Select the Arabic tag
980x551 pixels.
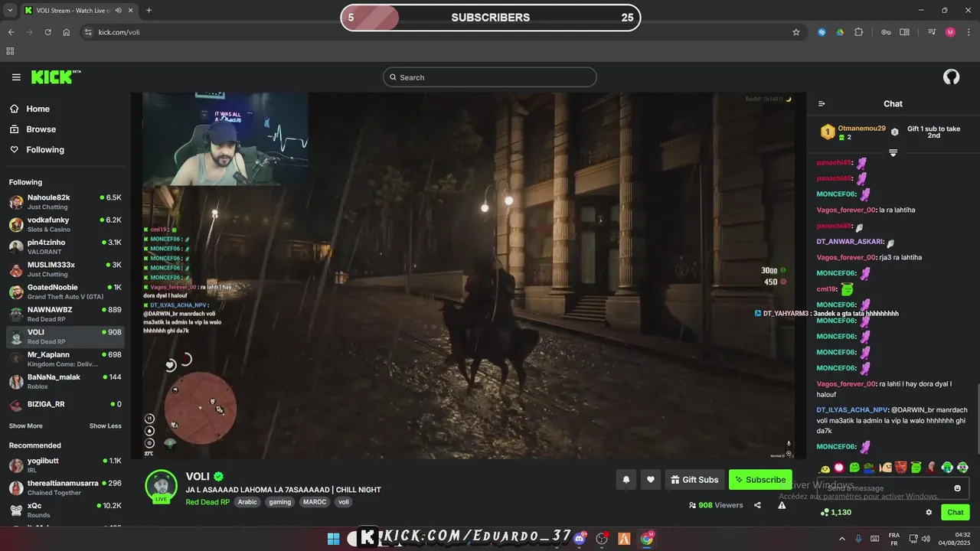click(247, 502)
